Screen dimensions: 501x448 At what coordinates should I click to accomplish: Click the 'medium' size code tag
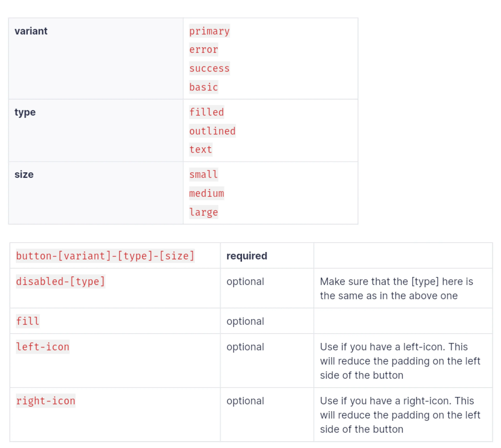206,193
